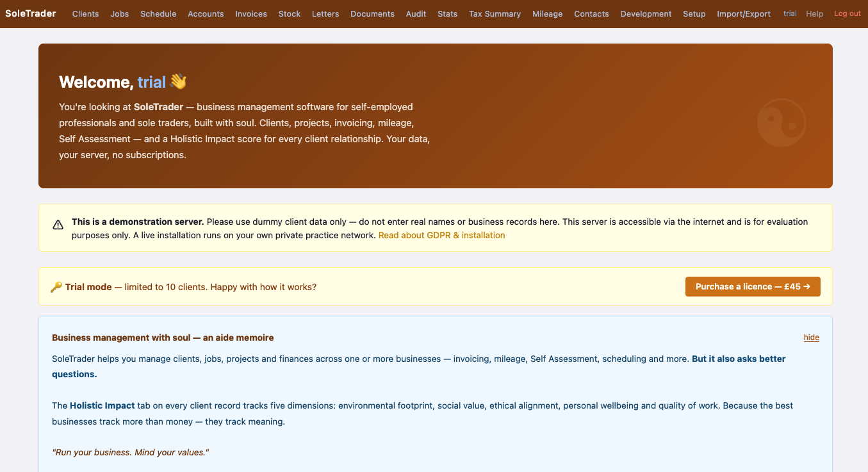Click the Purchase a licence — £45 button

[753, 286]
